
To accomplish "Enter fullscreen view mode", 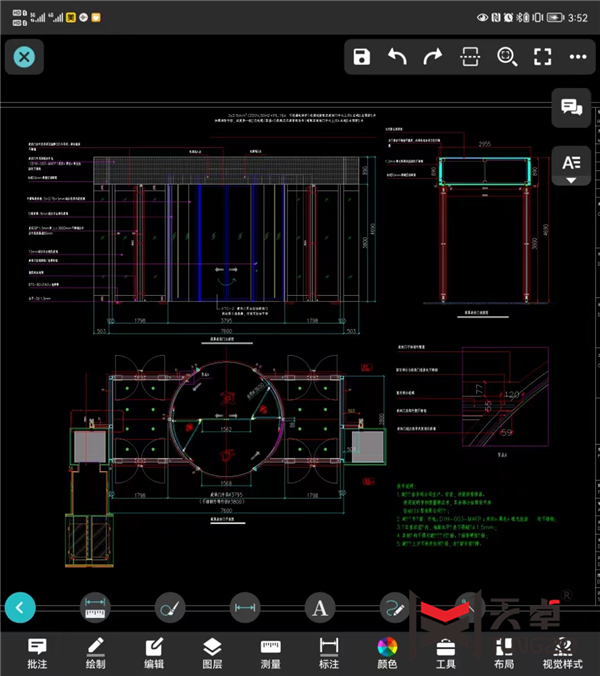I will tap(542, 57).
